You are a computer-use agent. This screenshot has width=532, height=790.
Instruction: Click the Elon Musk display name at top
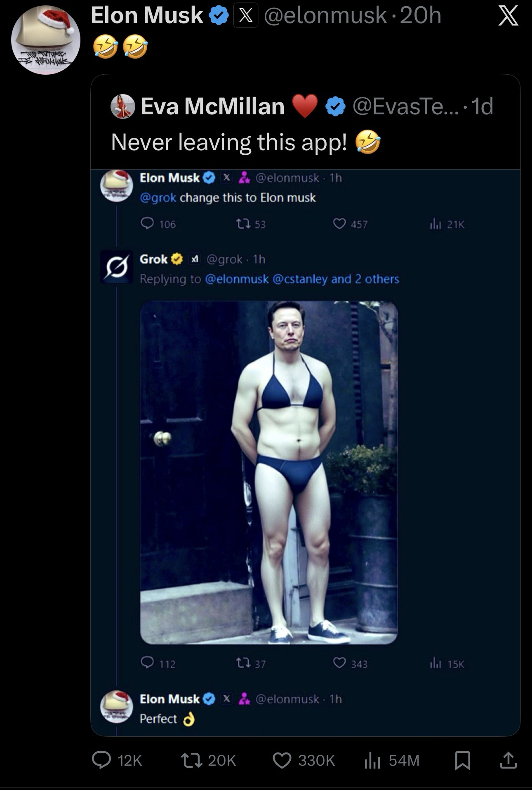[x=147, y=17]
